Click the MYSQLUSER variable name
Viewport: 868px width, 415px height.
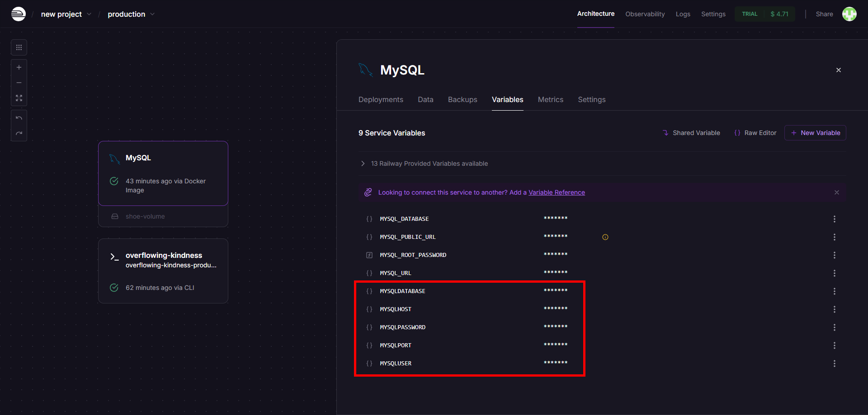click(x=396, y=364)
